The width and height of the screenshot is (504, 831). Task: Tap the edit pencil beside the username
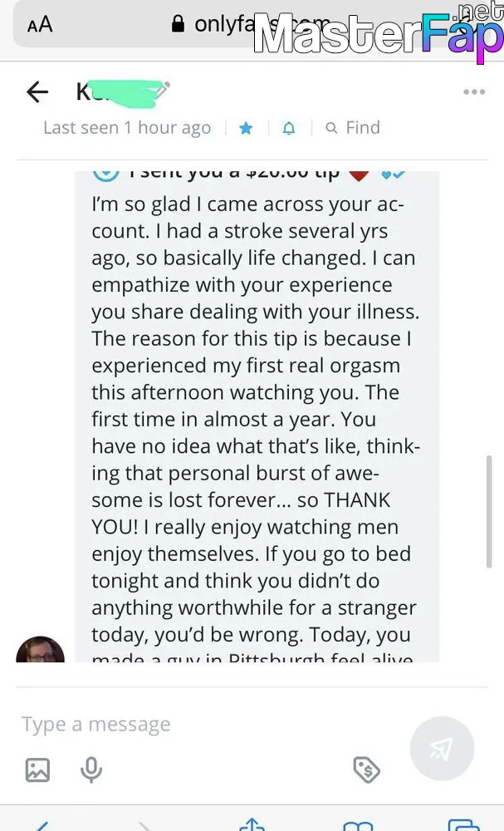tap(163, 89)
